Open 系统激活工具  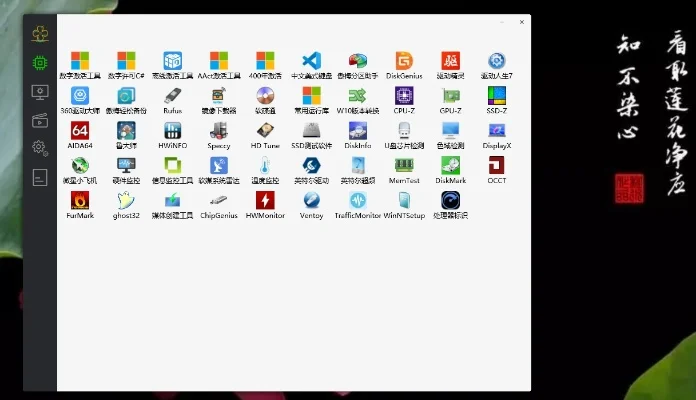point(173,66)
